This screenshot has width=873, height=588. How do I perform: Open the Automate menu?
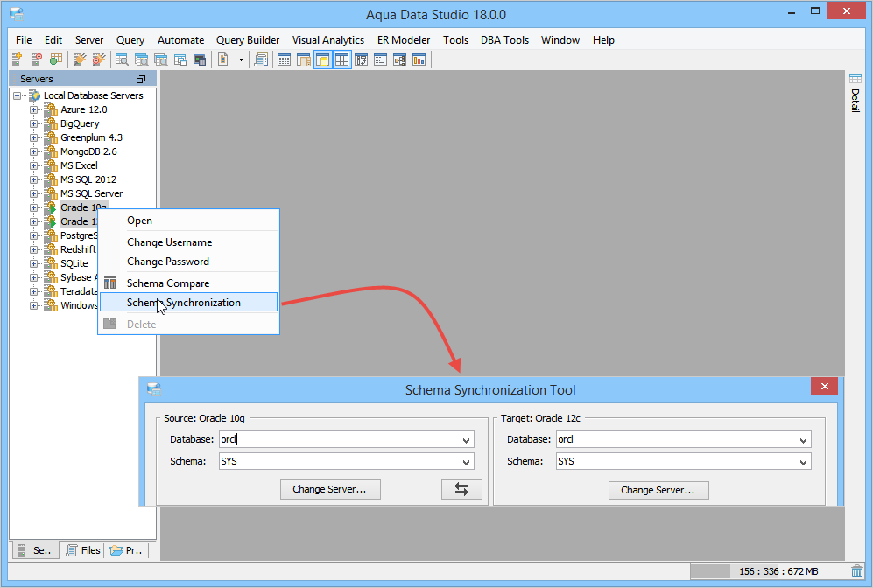[181, 40]
